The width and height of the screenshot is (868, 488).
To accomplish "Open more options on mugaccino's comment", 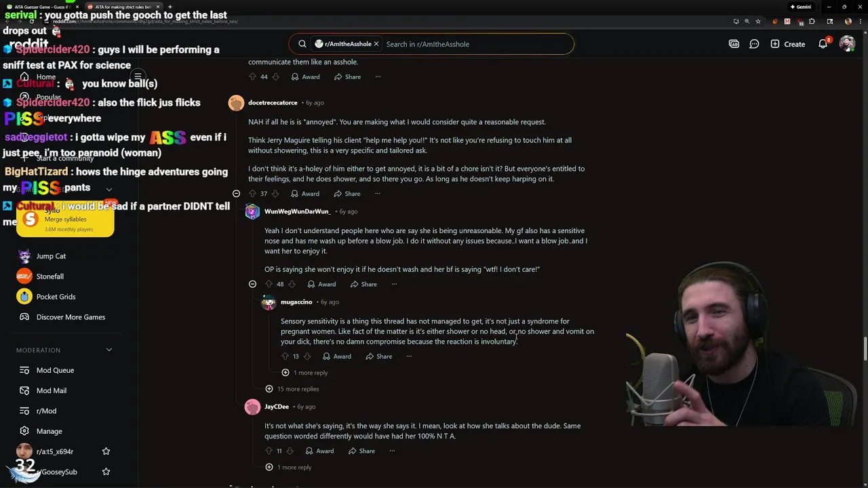I will click(409, 357).
